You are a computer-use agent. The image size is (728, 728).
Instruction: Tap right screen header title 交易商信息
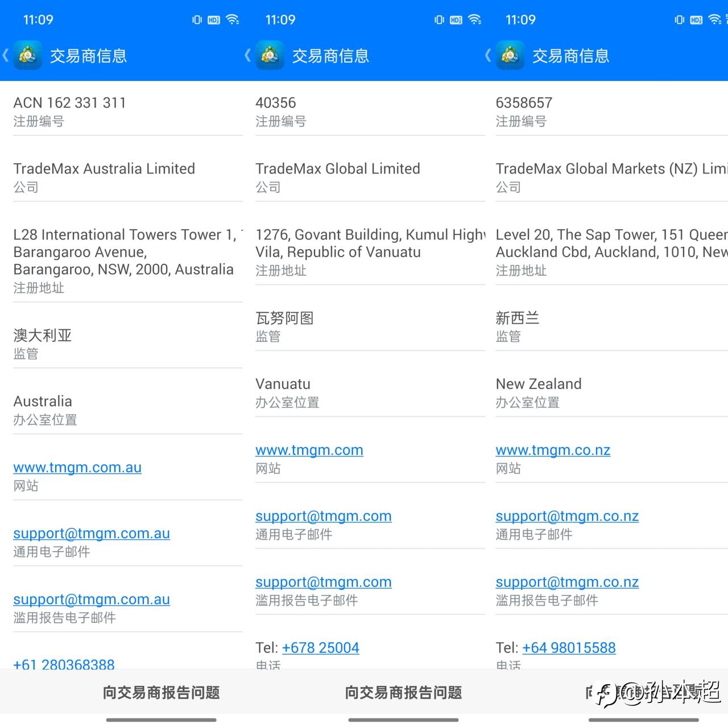click(571, 56)
